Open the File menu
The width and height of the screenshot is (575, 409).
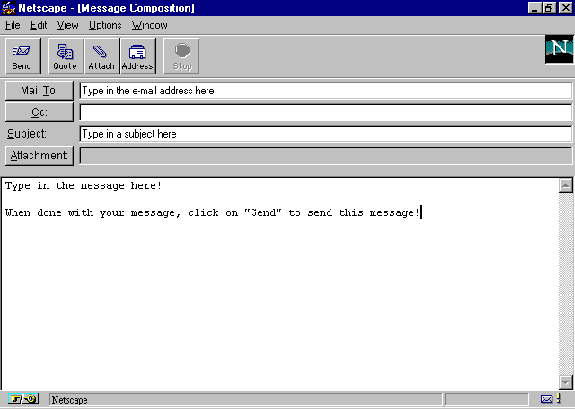[12, 25]
